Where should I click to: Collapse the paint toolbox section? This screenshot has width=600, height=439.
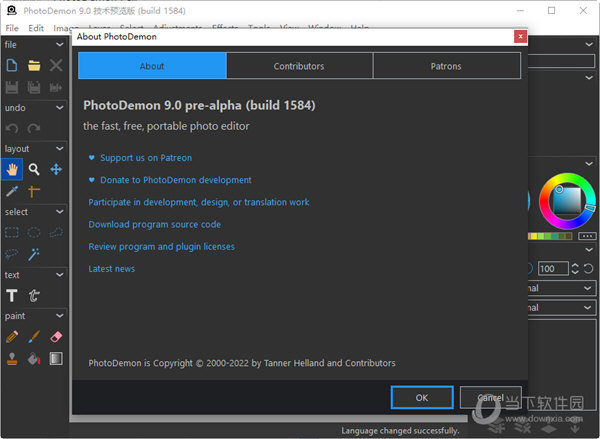(60, 316)
